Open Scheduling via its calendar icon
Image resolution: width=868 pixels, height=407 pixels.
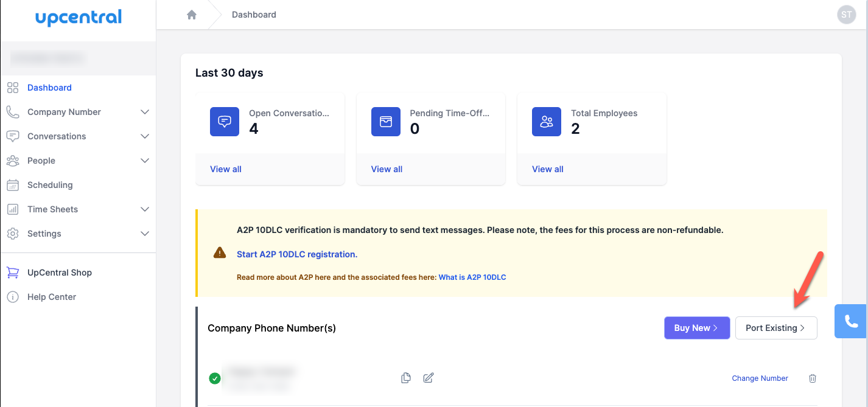pyautogui.click(x=12, y=184)
